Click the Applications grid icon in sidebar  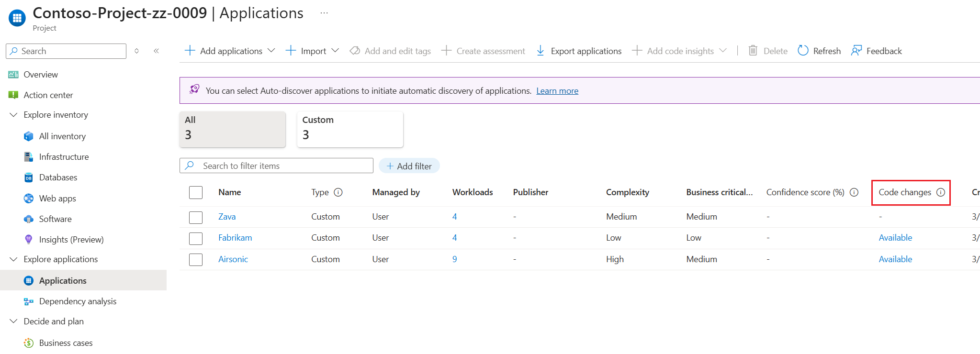click(x=29, y=281)
